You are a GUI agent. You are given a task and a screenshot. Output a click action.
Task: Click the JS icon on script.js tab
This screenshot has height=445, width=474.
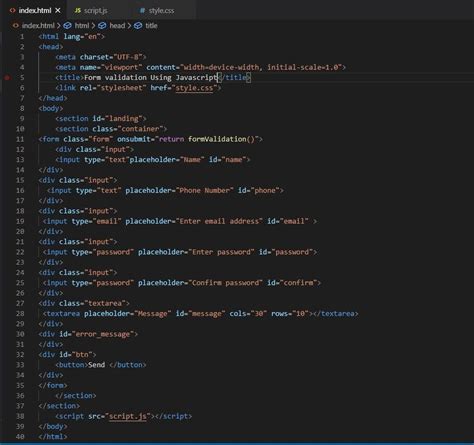click(78, 11)
